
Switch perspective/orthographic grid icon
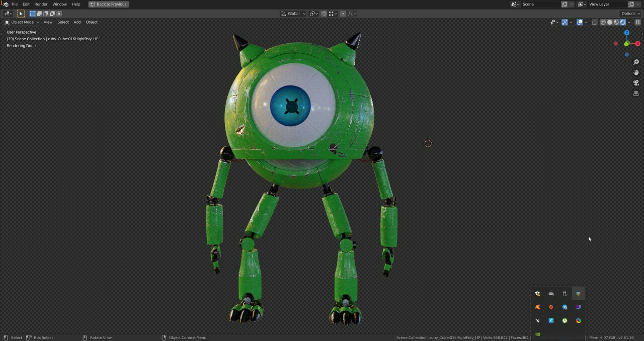[636, 94]
